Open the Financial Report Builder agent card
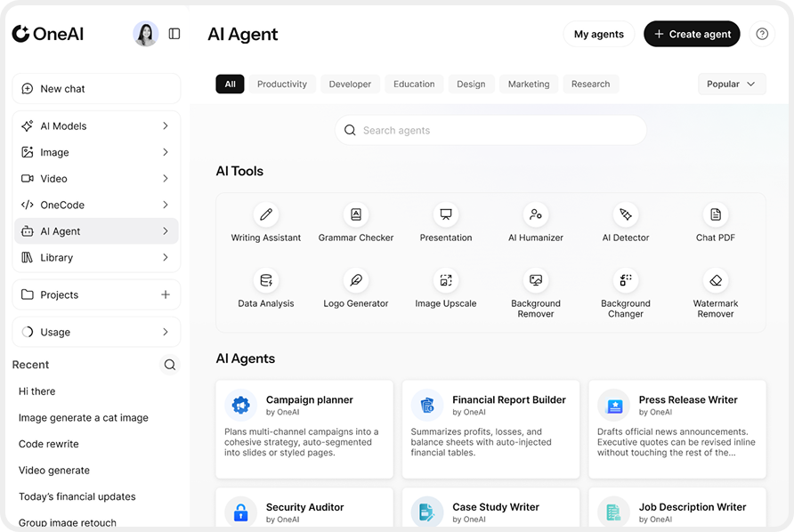The height and width of the screenshot is (532, 794). coord(490,429)
